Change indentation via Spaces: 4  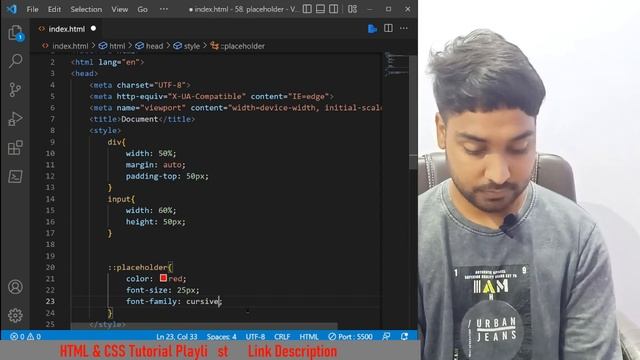coord(221,336)
